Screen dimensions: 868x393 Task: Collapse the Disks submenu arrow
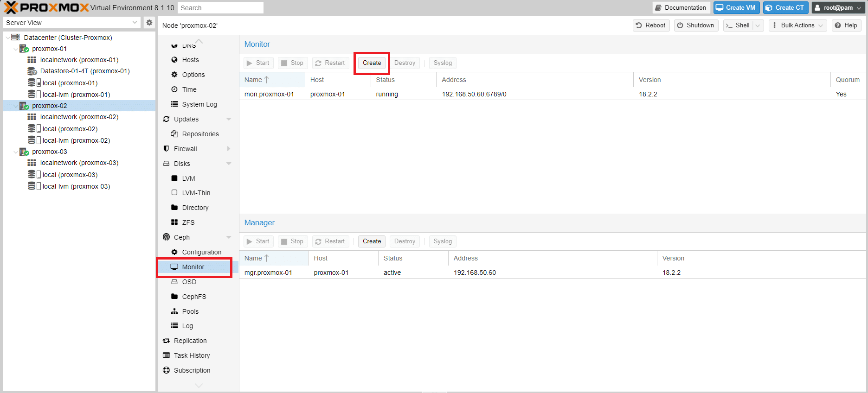(x=229, y=164)
